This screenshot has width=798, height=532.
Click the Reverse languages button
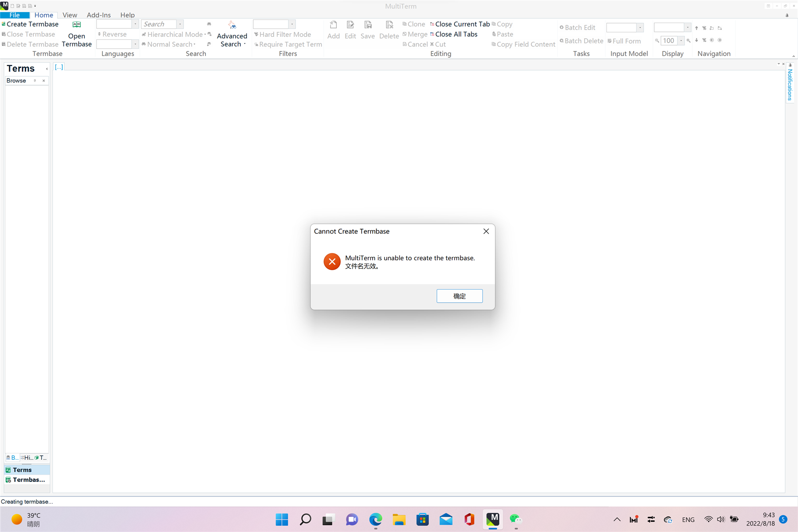pyautogui.click(x=112, y=34)
